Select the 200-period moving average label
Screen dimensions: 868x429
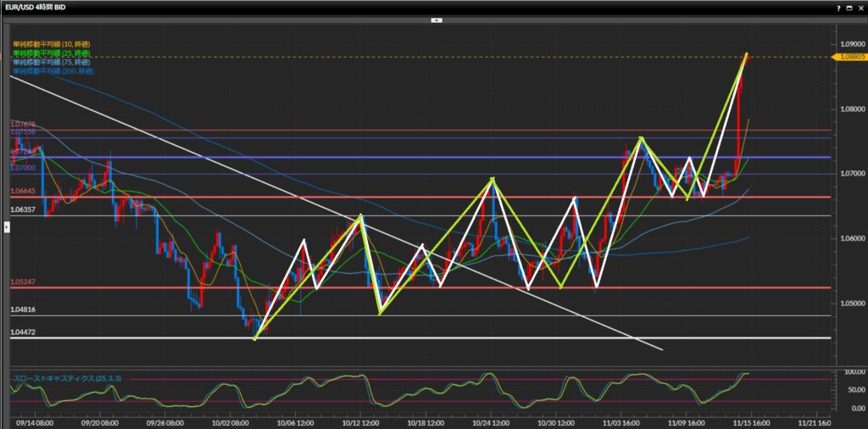(x=53, y=71)
